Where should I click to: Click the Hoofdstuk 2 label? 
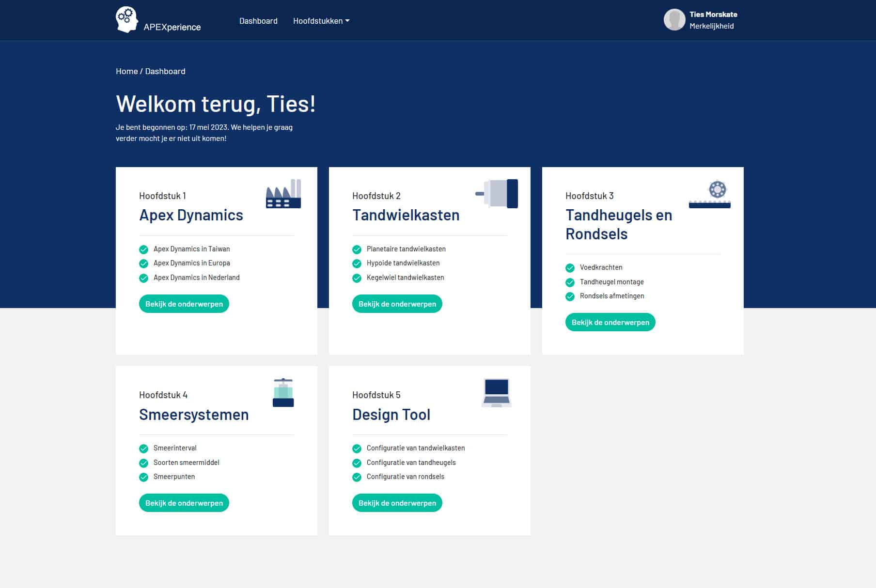[x=376, y=196]
